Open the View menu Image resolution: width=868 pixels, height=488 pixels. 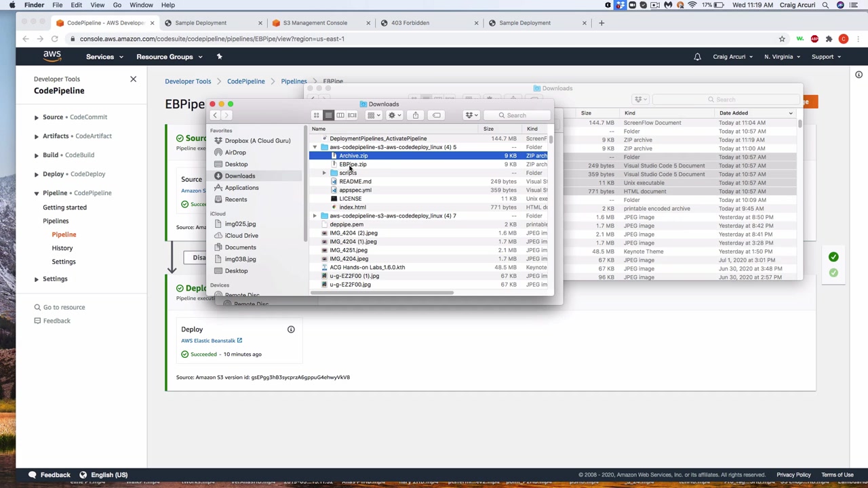[97, 5]
